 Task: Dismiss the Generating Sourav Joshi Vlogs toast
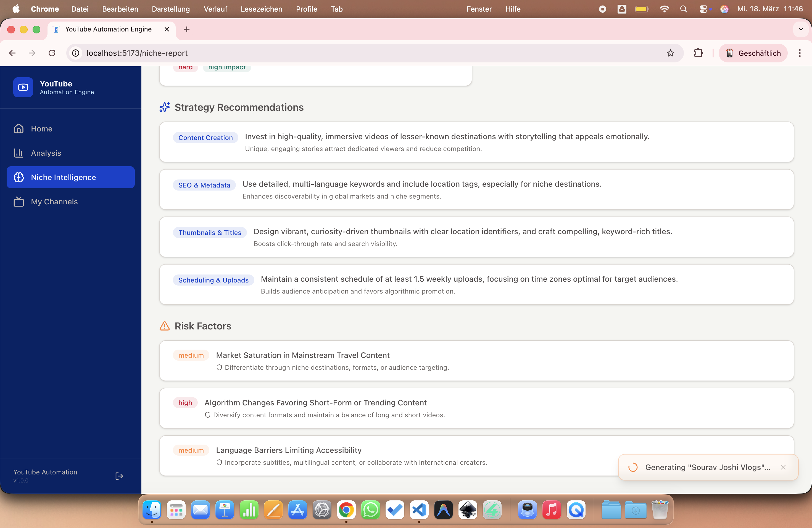point(783,467)
